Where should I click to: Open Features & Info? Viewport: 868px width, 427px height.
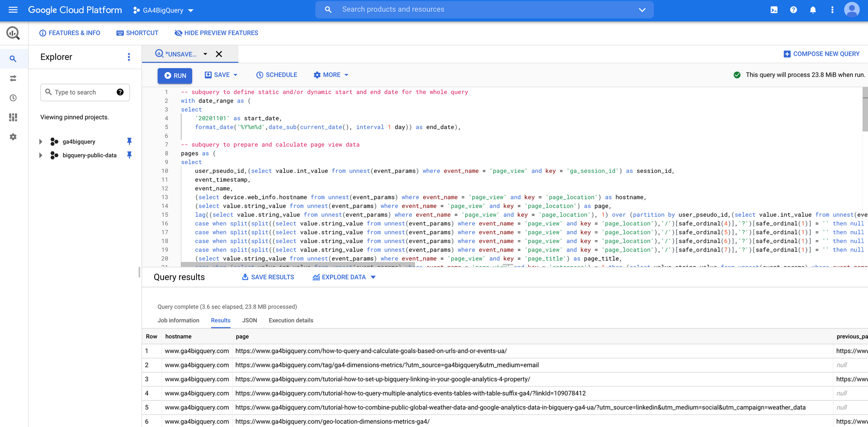point(69,33)
